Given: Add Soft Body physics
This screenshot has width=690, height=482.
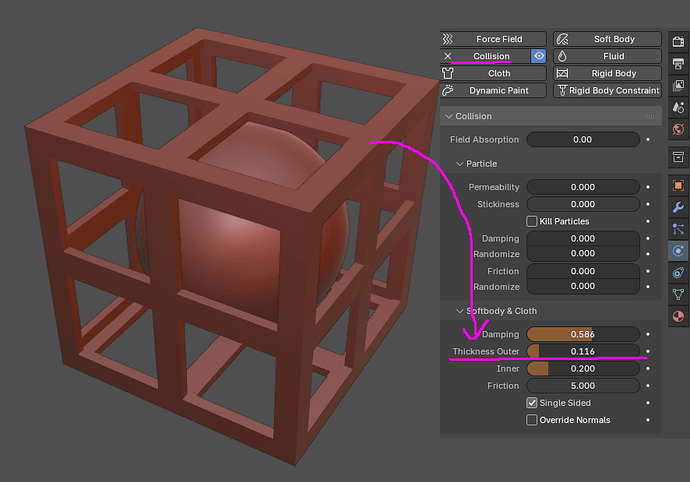Looking at the screenshot, I should (607, 39).
